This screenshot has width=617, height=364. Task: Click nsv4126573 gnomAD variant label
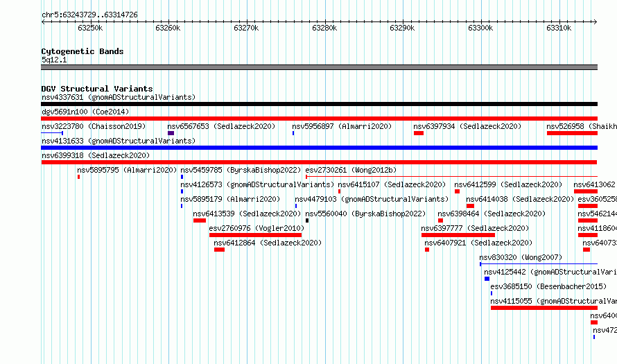[x=257, y=184]
